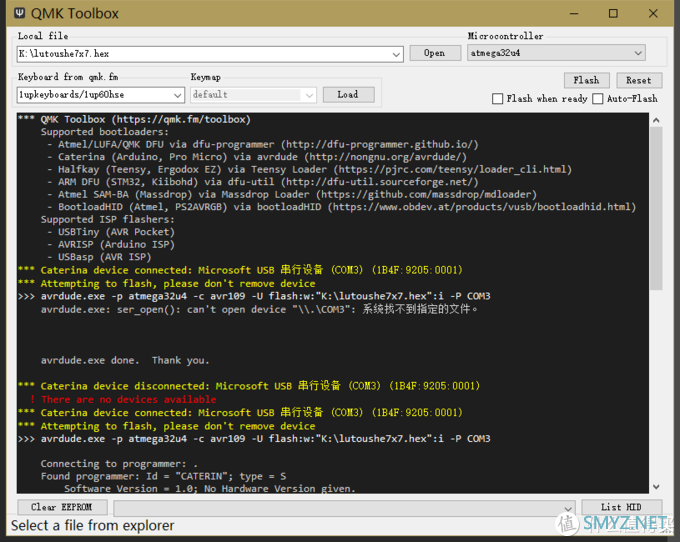Click the log vertical scrollbar thumb
This screenshot has width=680, height=542.
[x=656, y=208]
